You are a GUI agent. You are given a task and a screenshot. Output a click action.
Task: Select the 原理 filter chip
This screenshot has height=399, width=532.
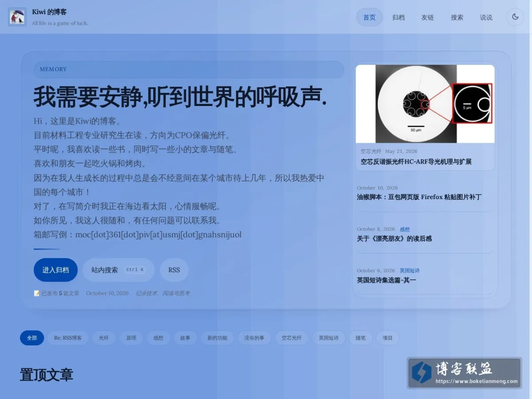coord(131,338)
